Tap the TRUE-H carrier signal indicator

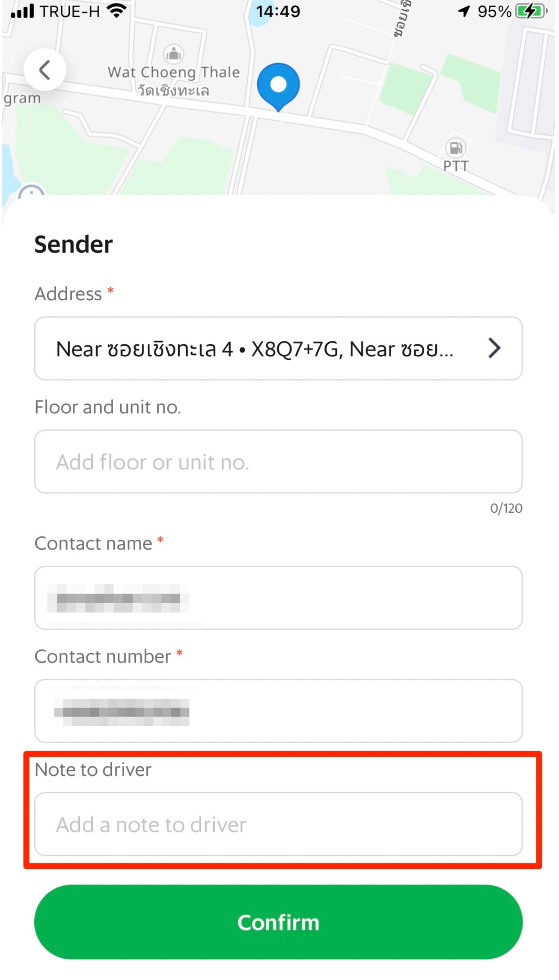click(56, 11)
